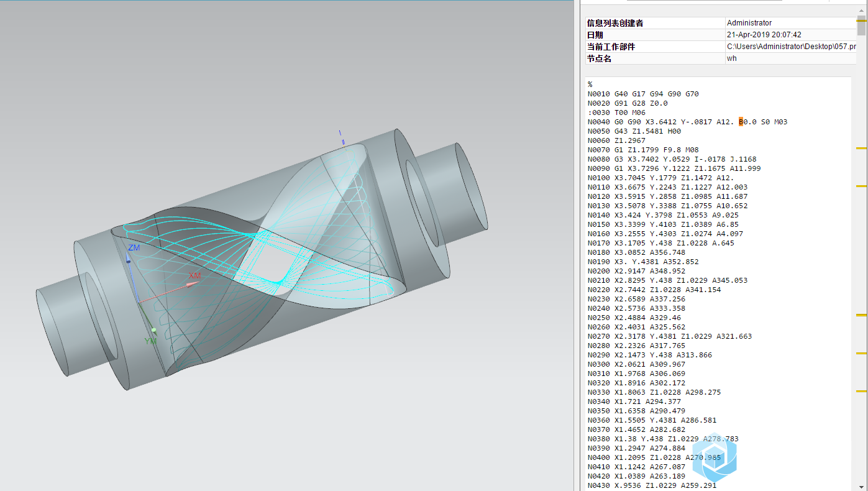Click line N0320 X1.8916 A302.172
Viewport: 868px width, 491px height.
pos(637,383)
